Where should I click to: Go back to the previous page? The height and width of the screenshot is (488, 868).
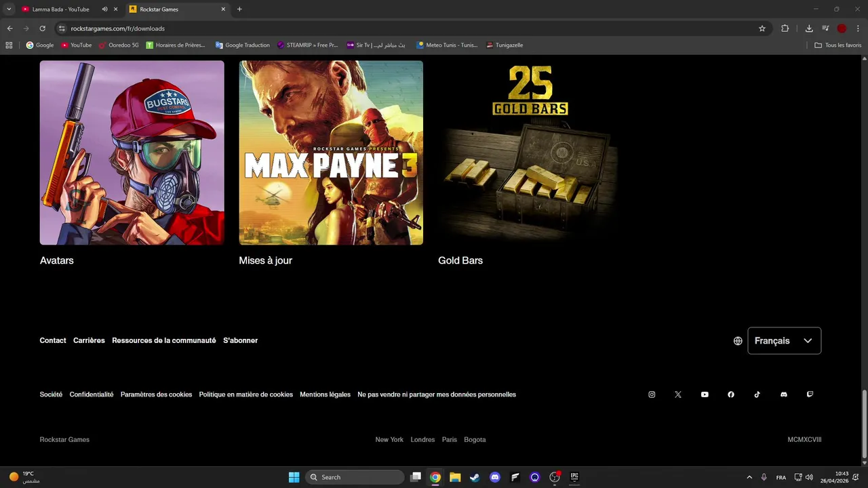9,28
